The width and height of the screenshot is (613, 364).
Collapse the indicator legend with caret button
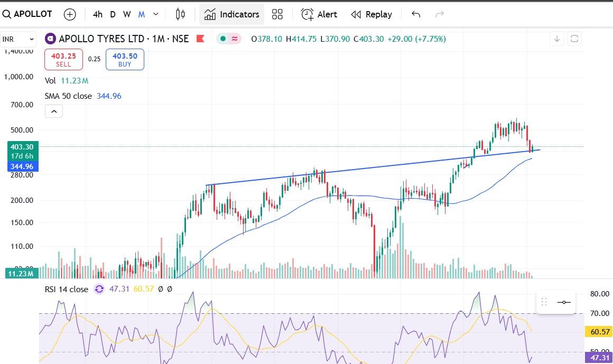pyautogui.click(x=54, y=111)
